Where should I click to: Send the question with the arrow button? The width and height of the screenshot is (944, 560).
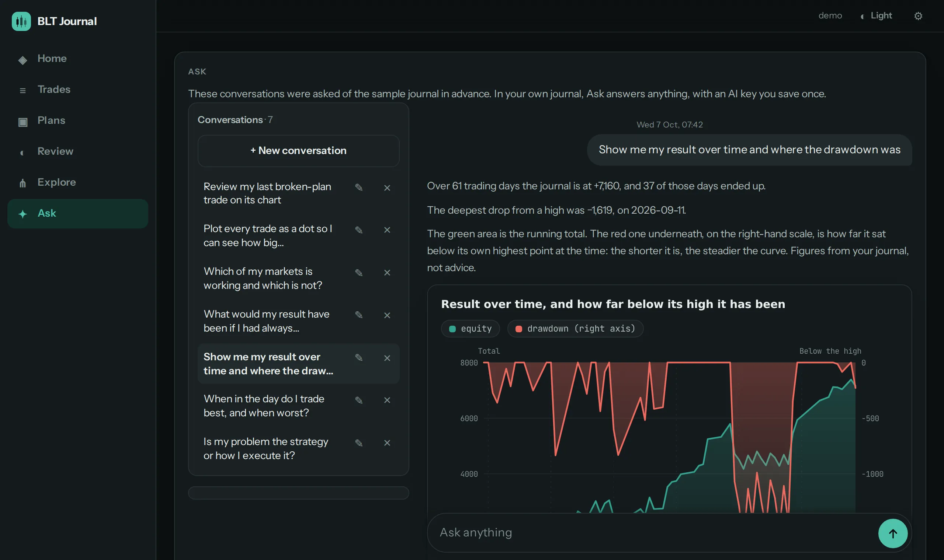[893, 533]
